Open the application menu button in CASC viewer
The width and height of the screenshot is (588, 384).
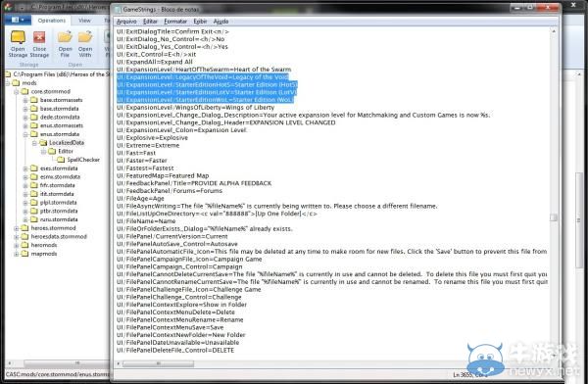pos(18,20)
